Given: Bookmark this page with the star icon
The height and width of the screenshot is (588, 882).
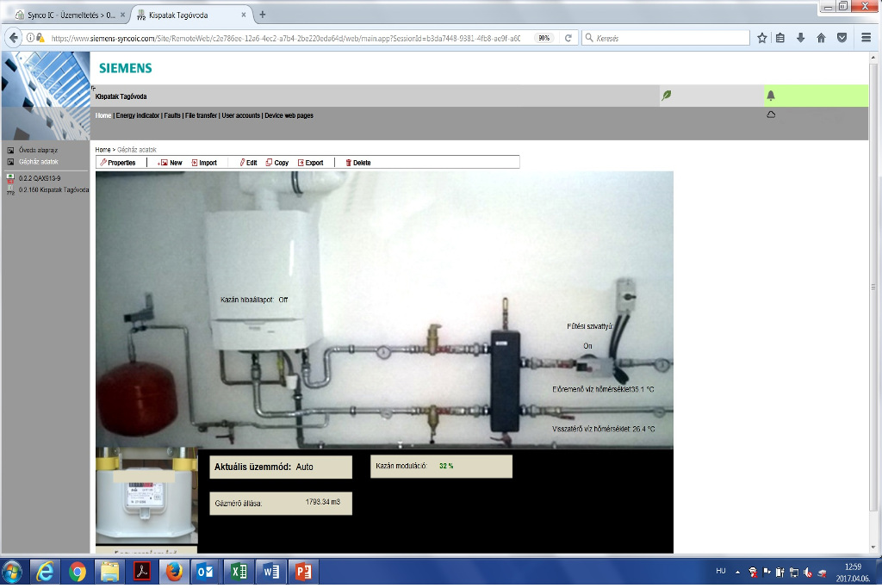Looking at the screenshot, I should pos(761,38).
